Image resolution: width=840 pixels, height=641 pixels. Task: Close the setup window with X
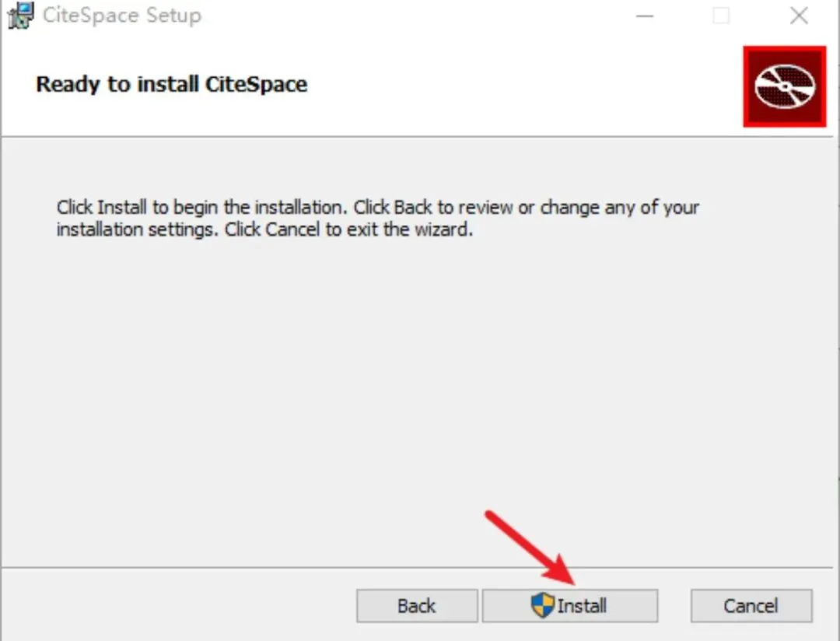799,16
